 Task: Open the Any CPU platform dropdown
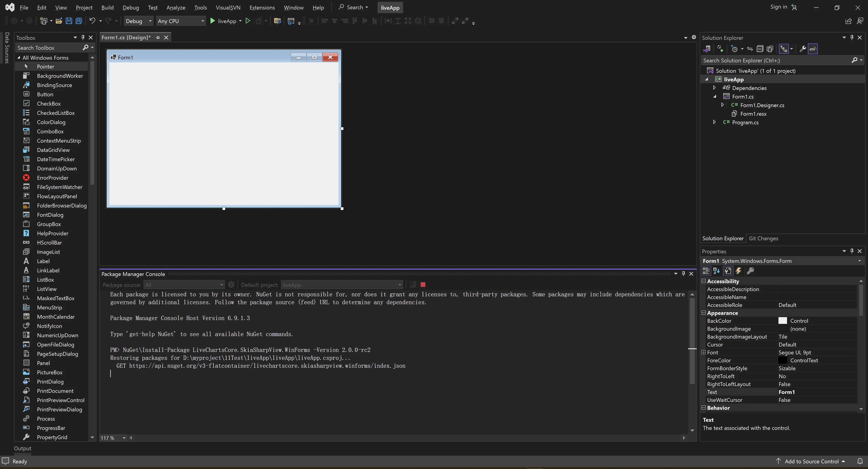181,21
